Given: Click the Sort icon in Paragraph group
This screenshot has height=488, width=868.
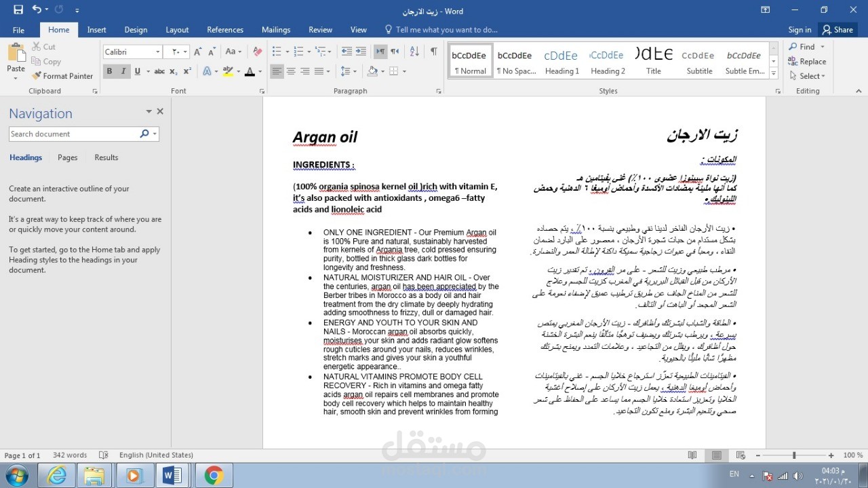Looking at the screenshot, I should point(414,51).
